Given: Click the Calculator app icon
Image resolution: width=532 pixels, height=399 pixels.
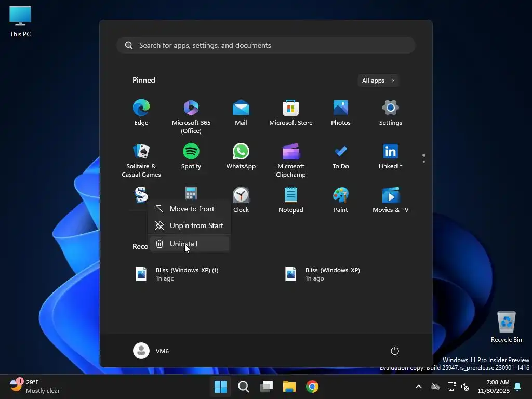Looking at the screenshot, I should [191, 194].
